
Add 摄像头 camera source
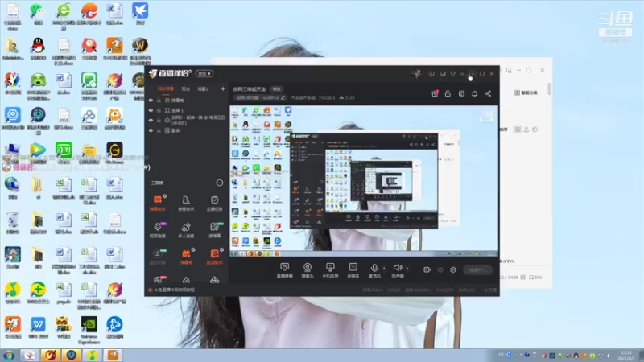308,270
